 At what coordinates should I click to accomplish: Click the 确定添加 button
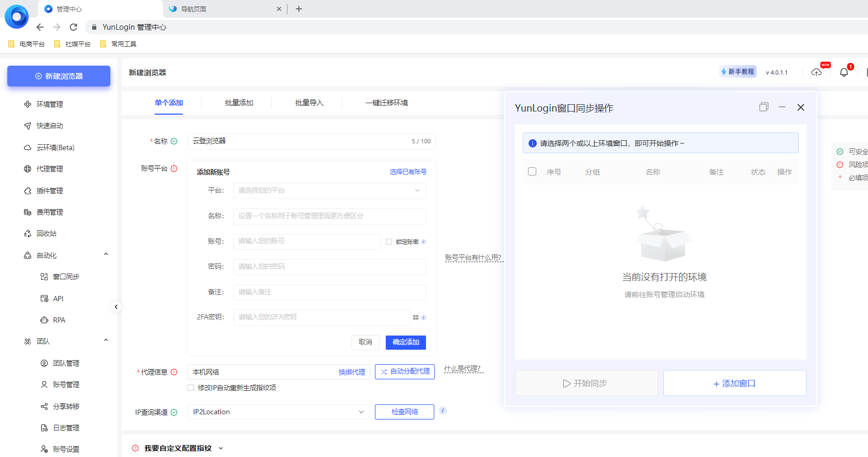point(406,342)
